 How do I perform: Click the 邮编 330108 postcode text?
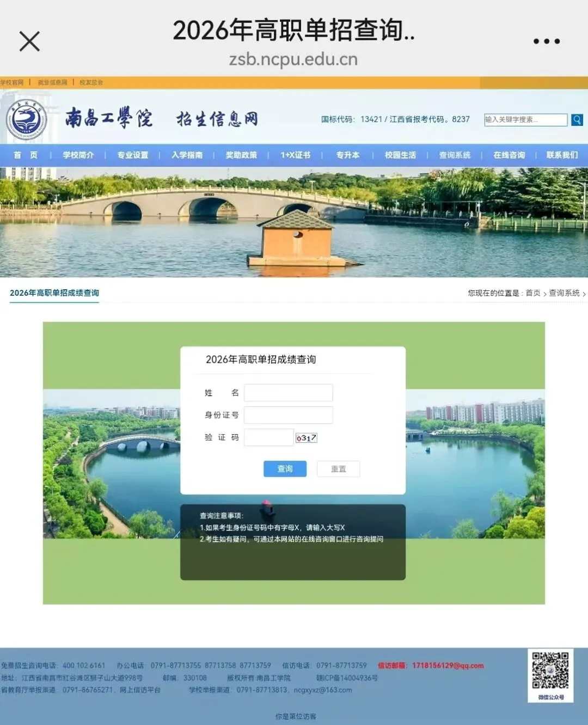pyautogui.click(x=185, y=678)
